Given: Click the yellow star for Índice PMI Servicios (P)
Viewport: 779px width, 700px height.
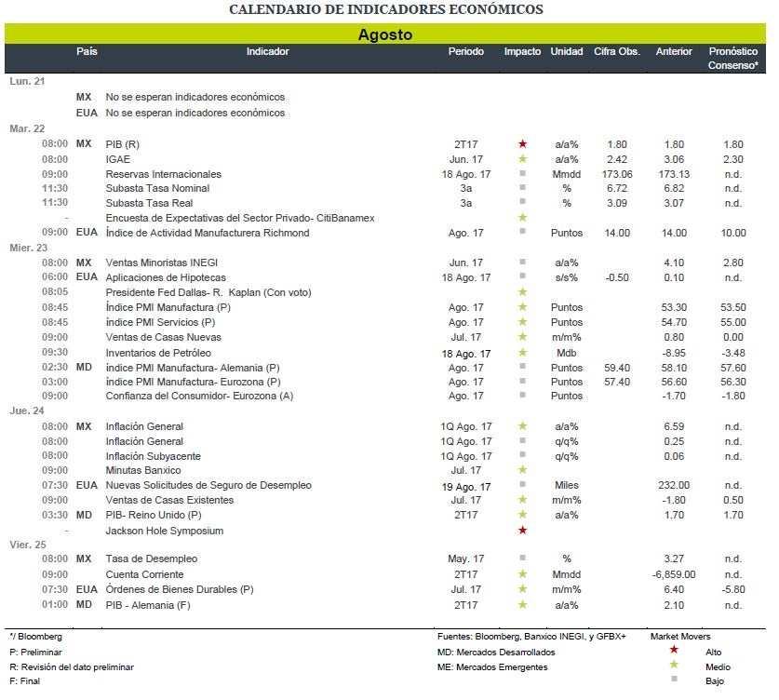Looking at the screenshot, I should [x=522, y=322].
